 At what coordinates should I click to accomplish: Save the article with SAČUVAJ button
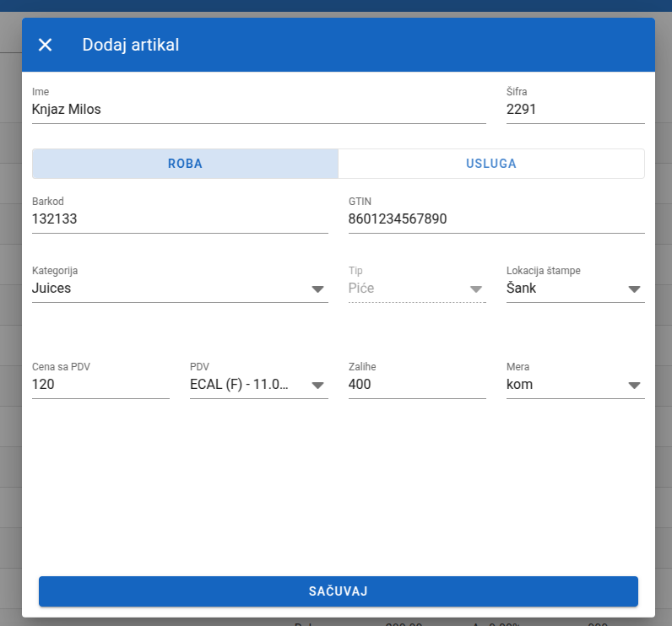(x=339, y=591)
